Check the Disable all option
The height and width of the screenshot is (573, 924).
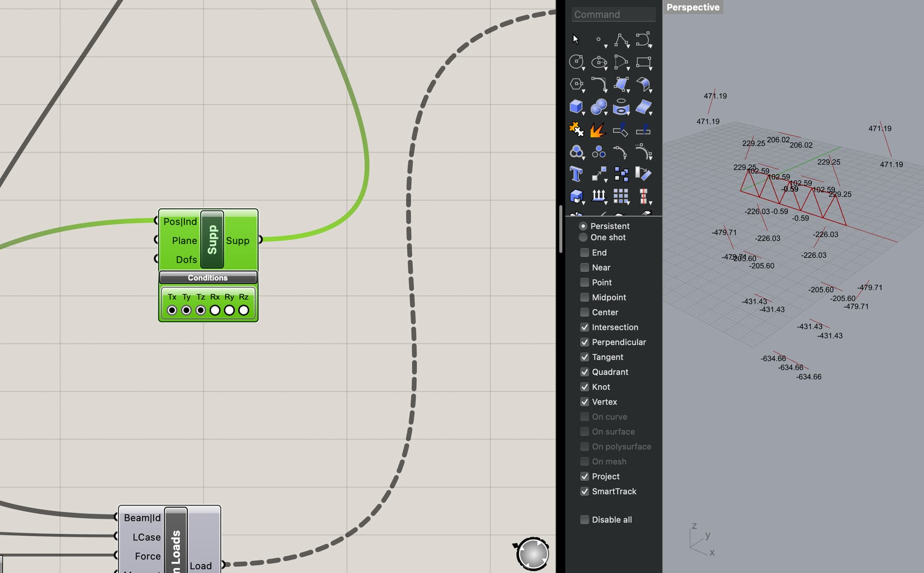coord(584,520)
